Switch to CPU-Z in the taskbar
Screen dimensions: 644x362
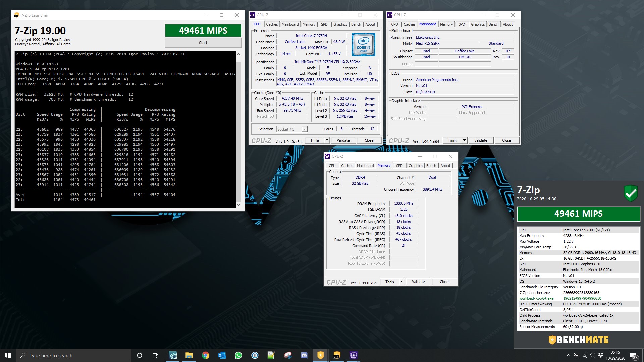click(x=353, y=355)
